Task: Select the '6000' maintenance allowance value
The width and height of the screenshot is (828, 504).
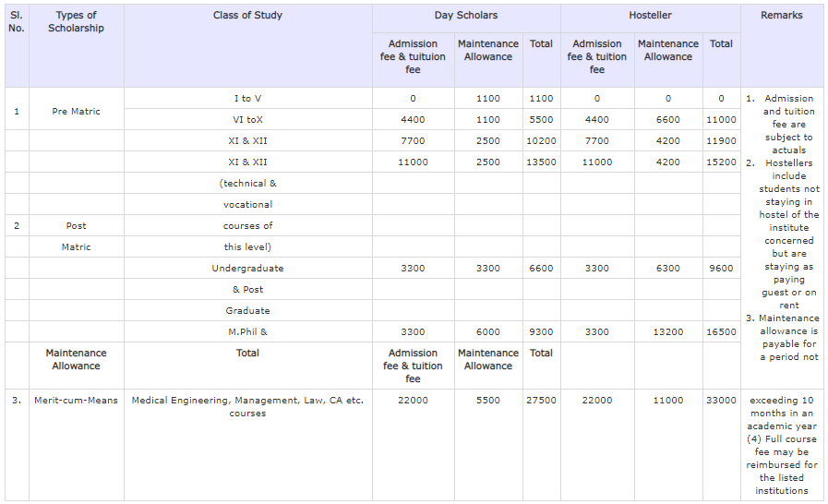Action: point(488,331)
